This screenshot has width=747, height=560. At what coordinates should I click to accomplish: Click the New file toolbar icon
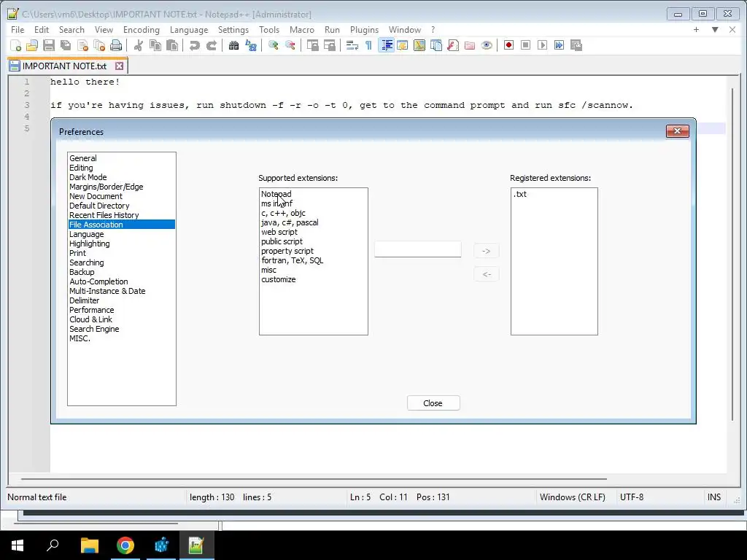(x=16, y=45)
